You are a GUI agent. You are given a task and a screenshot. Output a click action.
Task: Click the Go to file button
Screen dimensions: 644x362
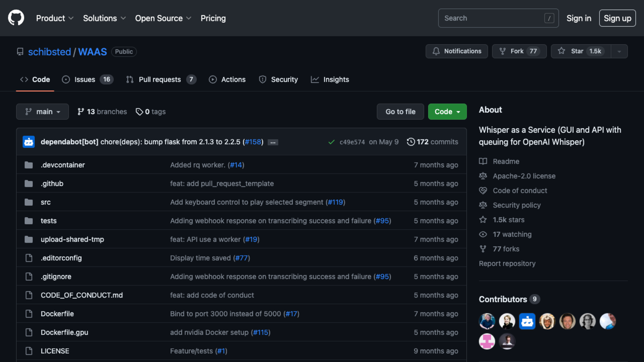point(400,112)
